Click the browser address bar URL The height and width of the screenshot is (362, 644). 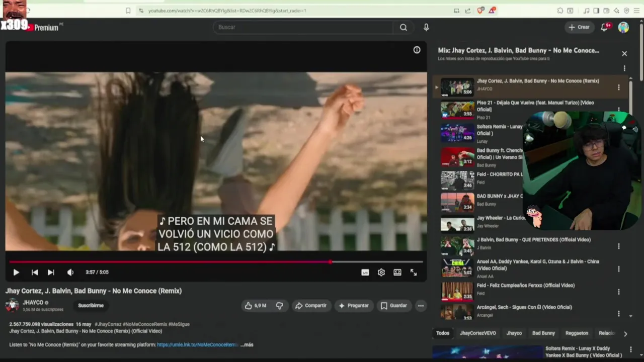pos(227,11)
